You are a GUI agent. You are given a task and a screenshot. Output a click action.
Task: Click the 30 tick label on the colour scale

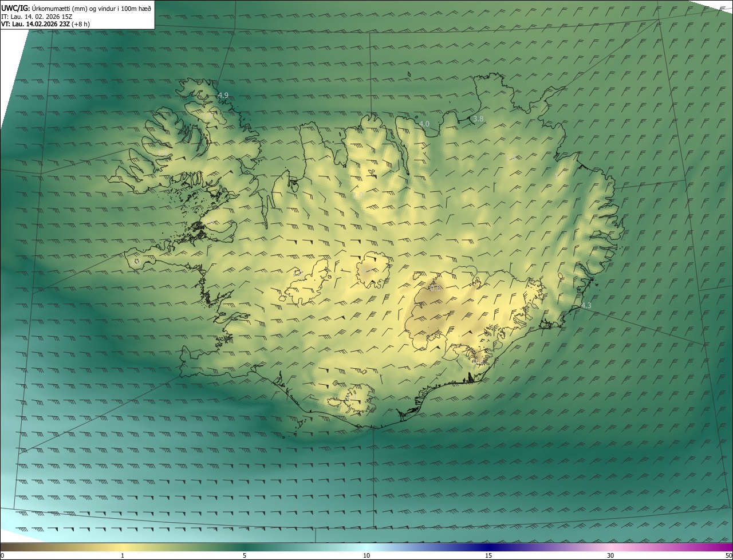(x=610, y=555)
